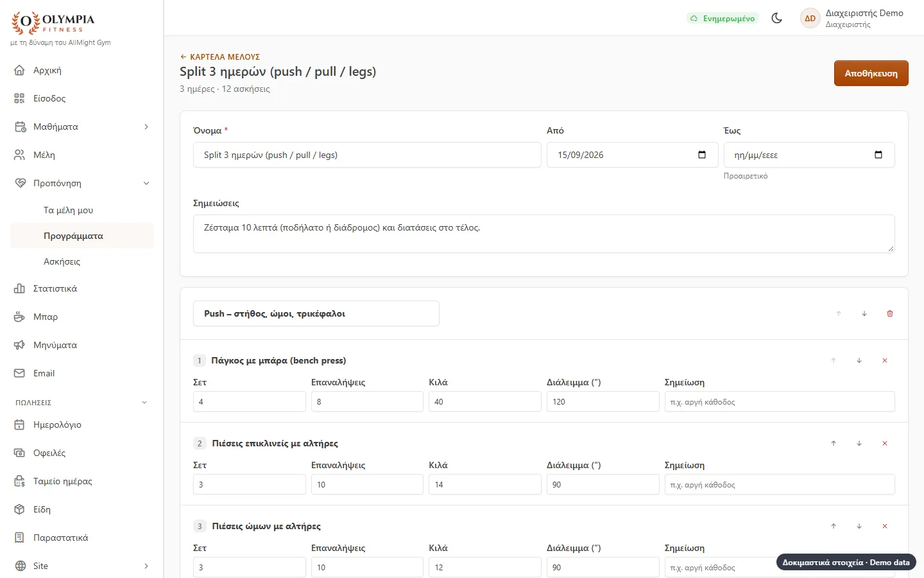924x578 pixels.
Task: Remove the bench press exercise
Action: point(885,360)
